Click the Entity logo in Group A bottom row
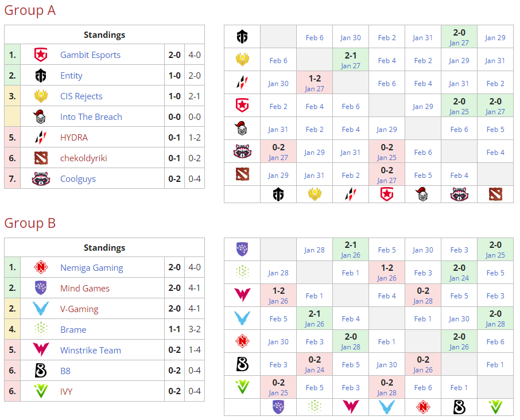 278,195
